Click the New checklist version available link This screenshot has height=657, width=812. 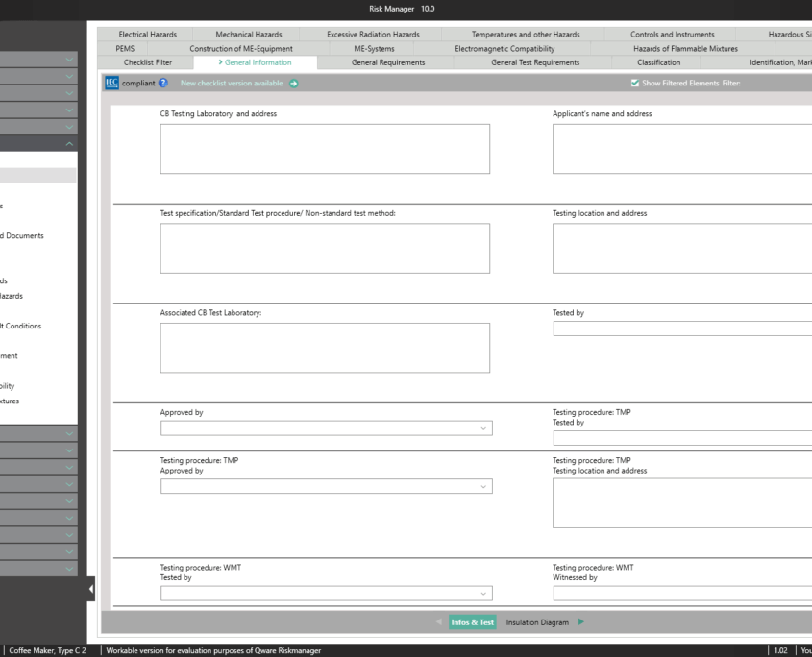point(232,84)
